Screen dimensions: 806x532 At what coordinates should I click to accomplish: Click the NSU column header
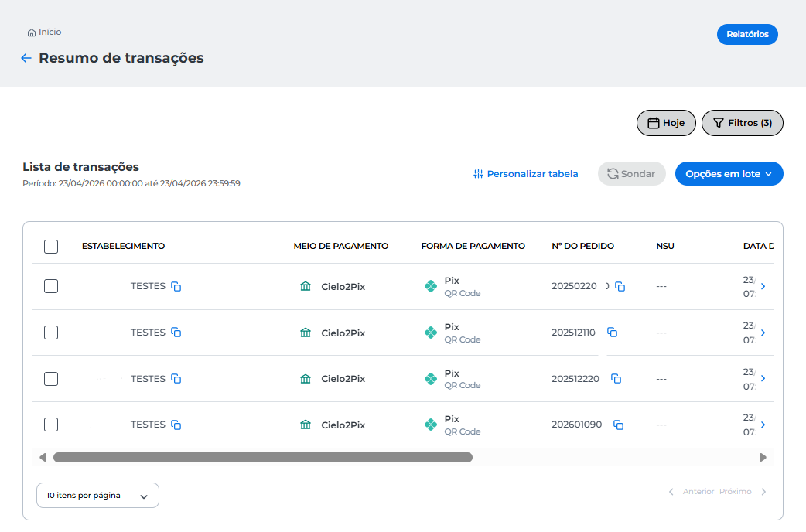pyautogui.click(x=665, y=246)
